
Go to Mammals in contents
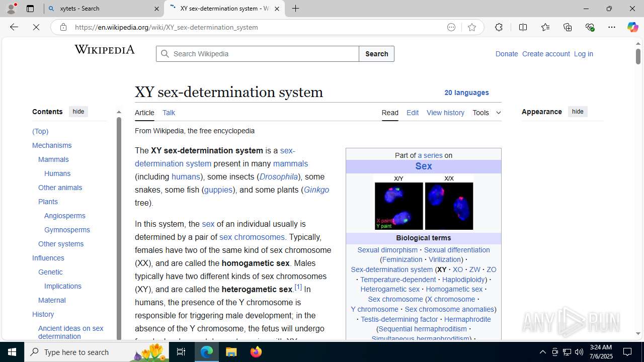click(x=53, y=159)
